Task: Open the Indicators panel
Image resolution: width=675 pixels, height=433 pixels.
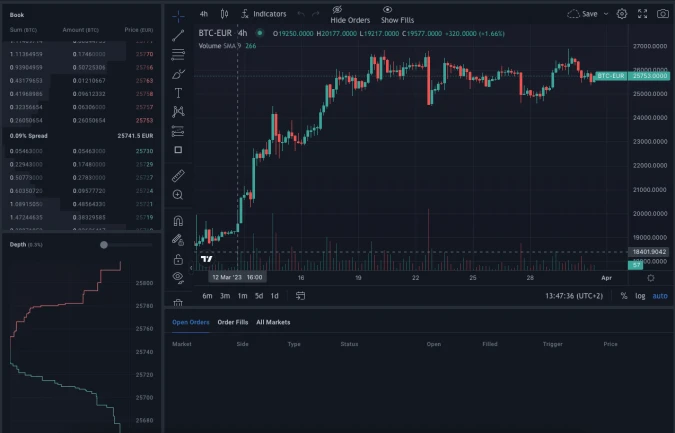Action: [262, 14]
